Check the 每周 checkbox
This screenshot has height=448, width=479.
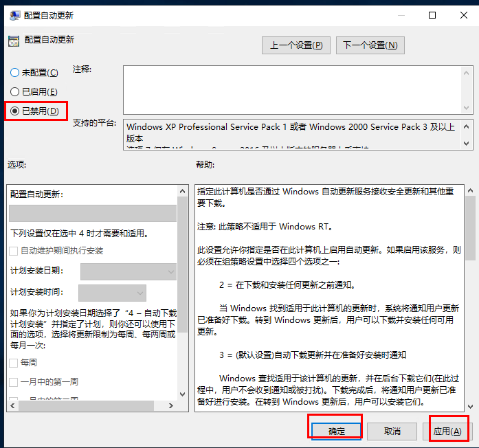click(x=14, y=362)
